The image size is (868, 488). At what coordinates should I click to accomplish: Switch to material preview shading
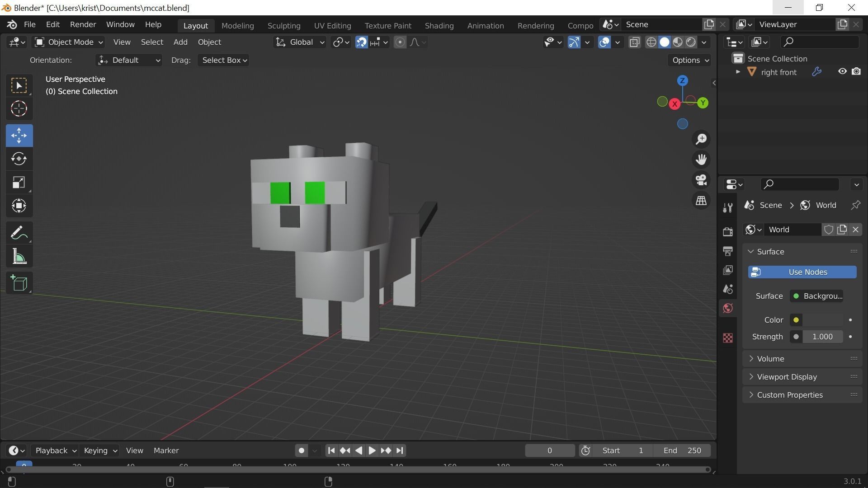pyautogui.click(x=677, y=42)
